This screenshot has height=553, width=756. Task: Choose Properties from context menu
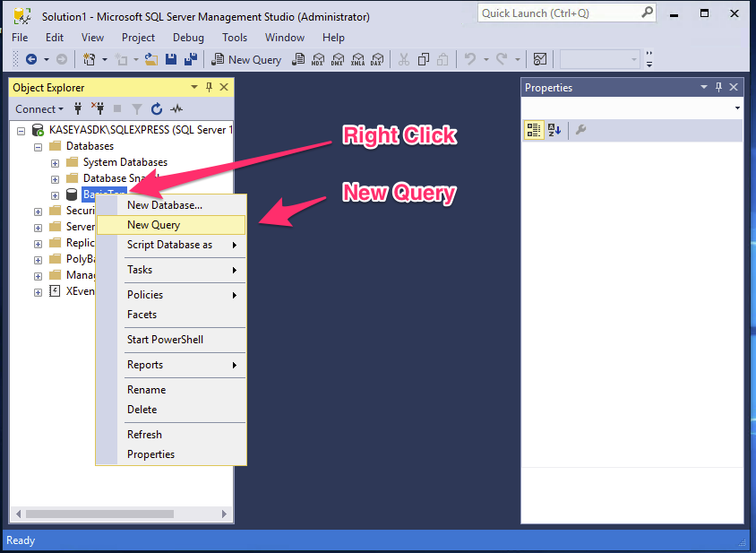click(171, 454)
